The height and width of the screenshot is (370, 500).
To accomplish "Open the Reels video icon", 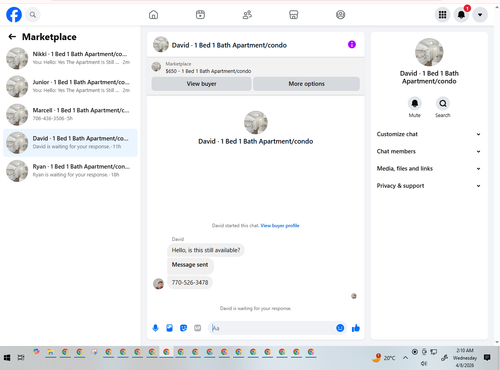I will (200, 15).
